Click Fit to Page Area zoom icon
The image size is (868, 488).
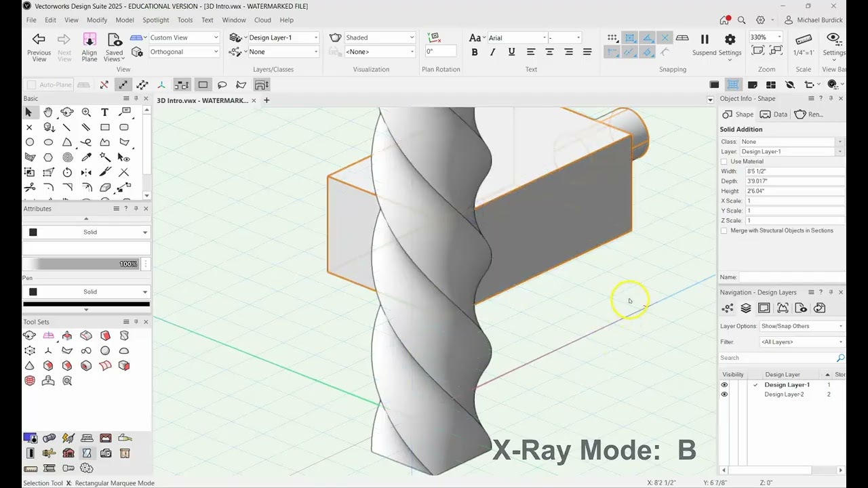pyautogui.click(x=759, y=51)
